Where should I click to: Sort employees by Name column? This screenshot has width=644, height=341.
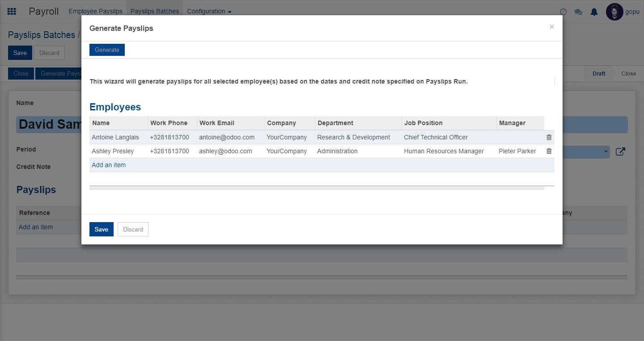coord(101,123)
